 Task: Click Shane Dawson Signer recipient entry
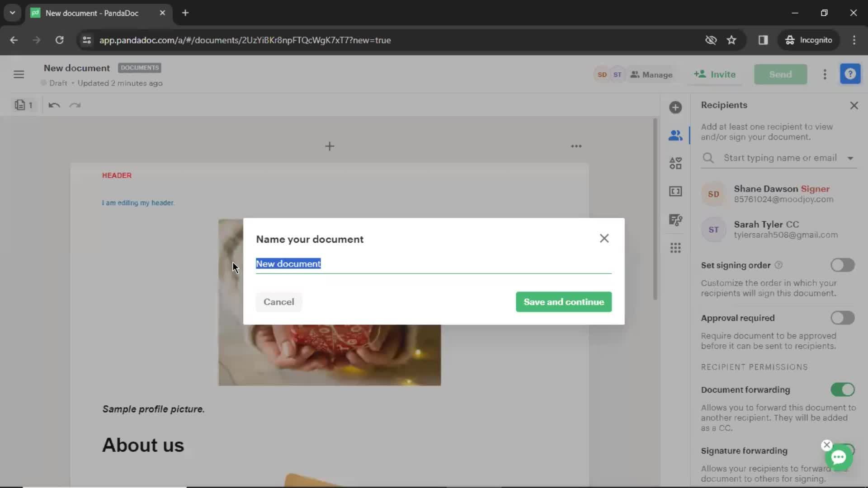coord(780,194)
